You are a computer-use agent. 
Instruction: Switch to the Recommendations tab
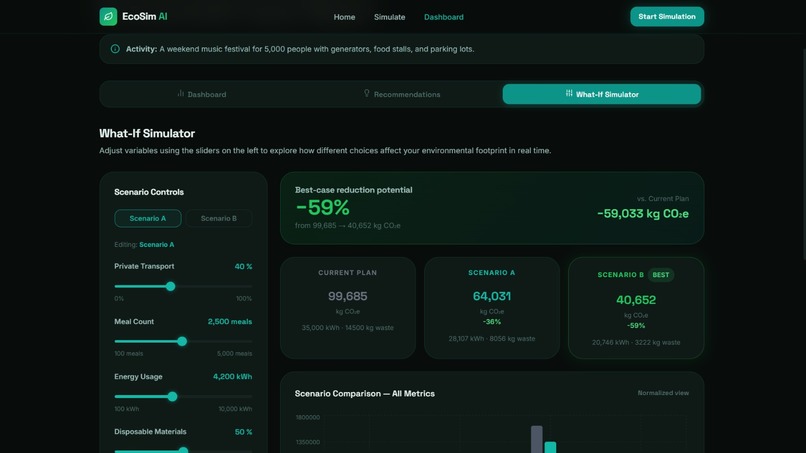pyautogui.click(x=401, y=94)
